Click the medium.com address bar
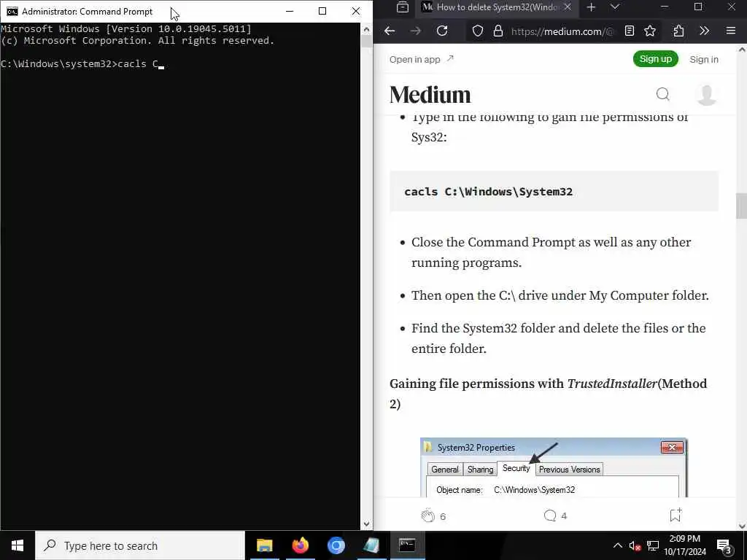Image resolution: width=747 pixels, height=560 pixels. pyautogui.click(x=562, y=31)
